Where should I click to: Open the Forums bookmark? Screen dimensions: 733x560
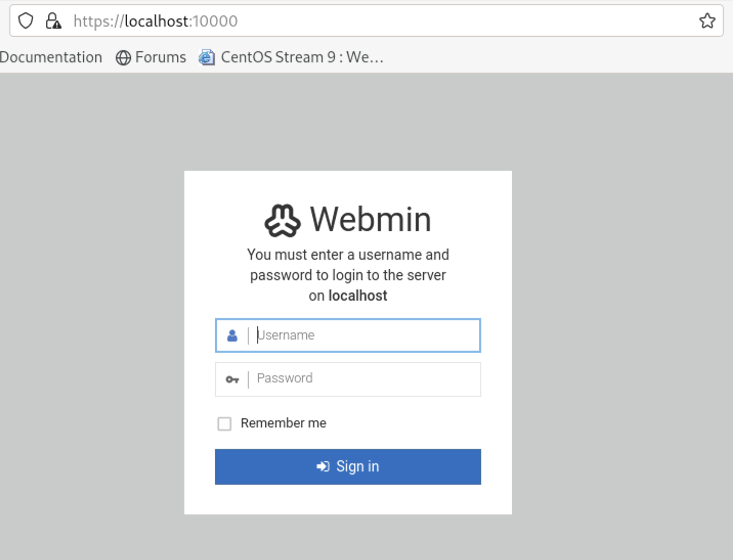tap(151, 57)
